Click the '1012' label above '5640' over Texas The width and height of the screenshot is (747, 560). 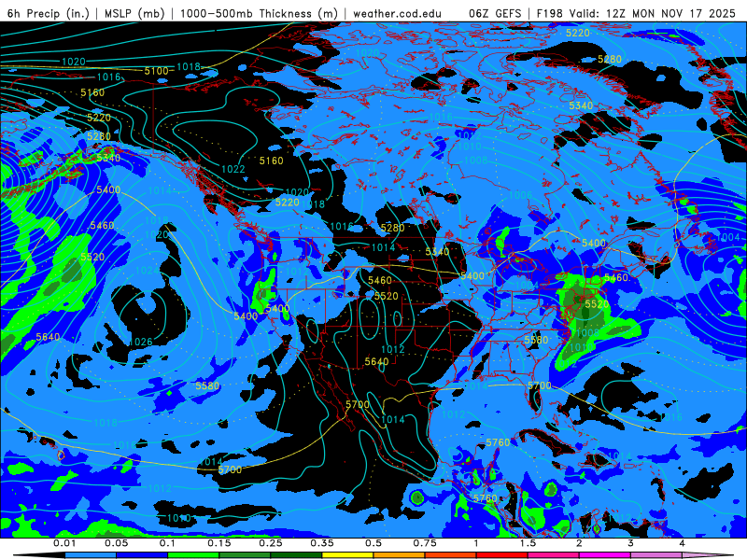click(392, 349)
